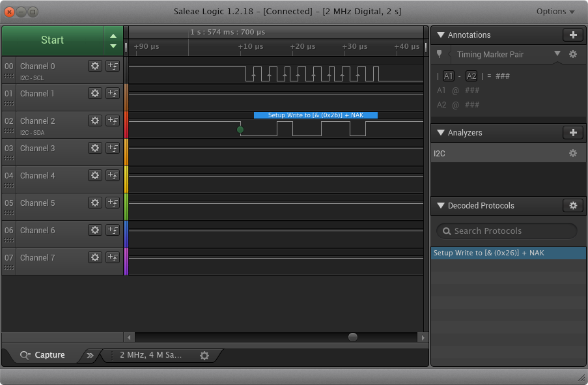Viewport: 588px width, 385px height.
Task: Click the green I2C start condition dot
Action: point(240,130)
